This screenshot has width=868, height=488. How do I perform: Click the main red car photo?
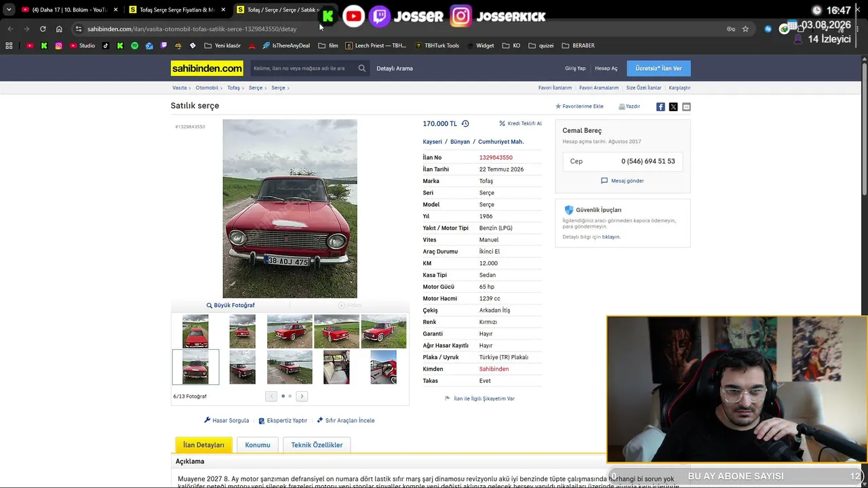pos(290,209)
